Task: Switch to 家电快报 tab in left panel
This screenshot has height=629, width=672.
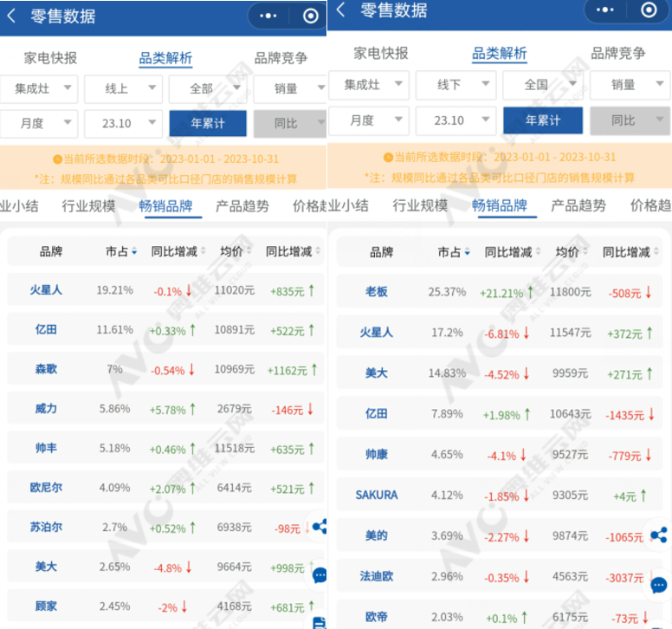Action: [50, 58]
